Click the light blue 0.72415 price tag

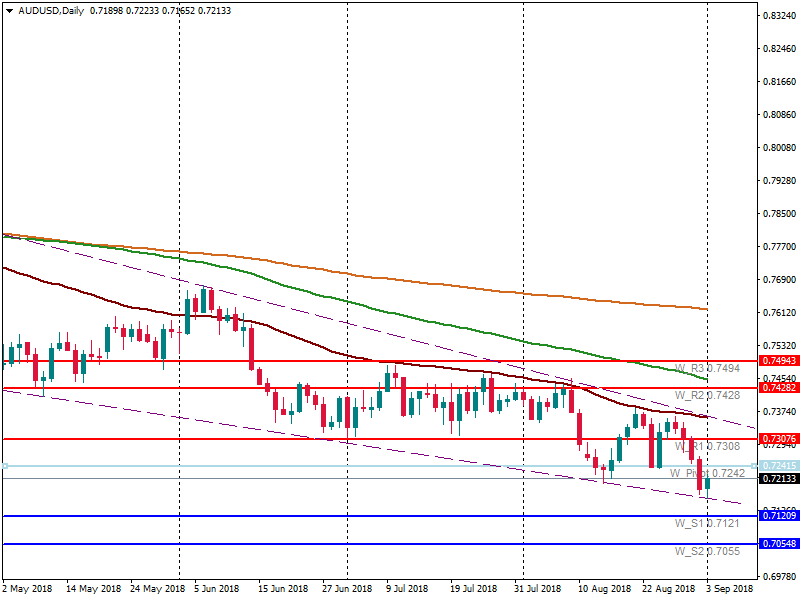tap(778, 466)
